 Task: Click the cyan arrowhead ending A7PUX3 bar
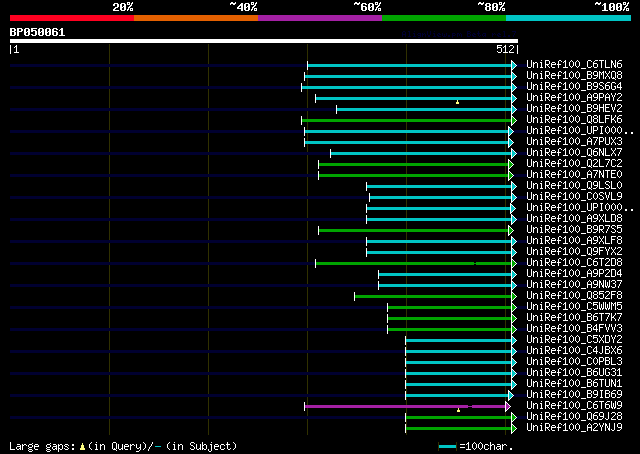point(511,142)
